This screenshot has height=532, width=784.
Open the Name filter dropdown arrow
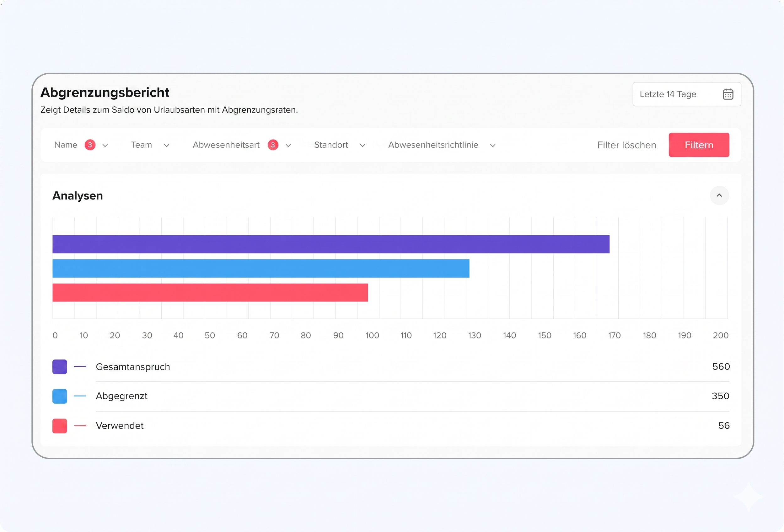(105, 146)
